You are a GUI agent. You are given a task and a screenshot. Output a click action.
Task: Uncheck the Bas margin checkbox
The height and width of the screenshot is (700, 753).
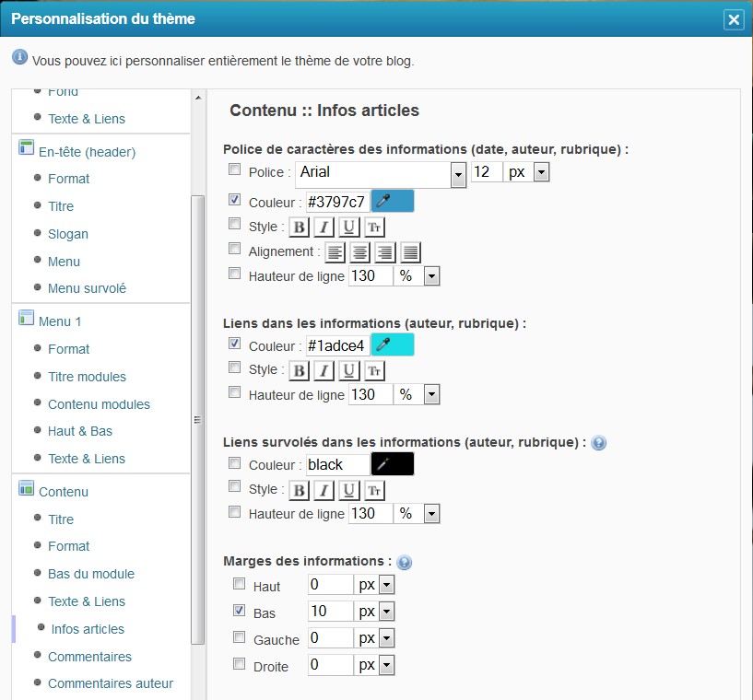click(240, 611)
